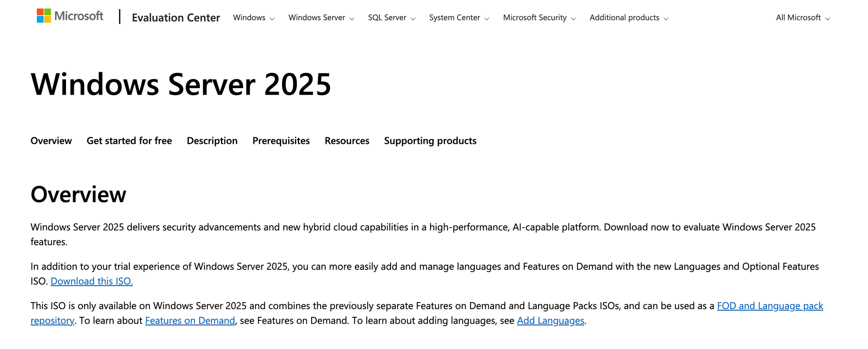868x349 pixels.
Task: Click the Microsoft logo
Action: (70, 16)
